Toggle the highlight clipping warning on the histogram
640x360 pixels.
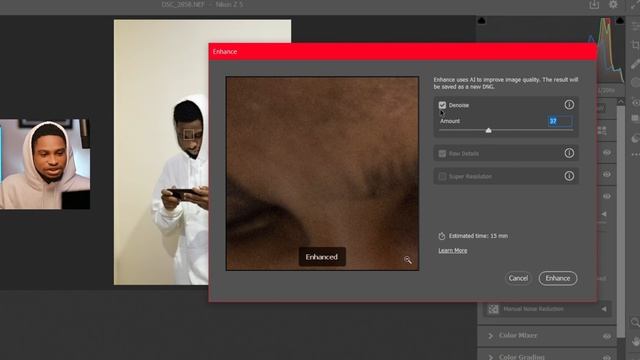pos(620,20)
